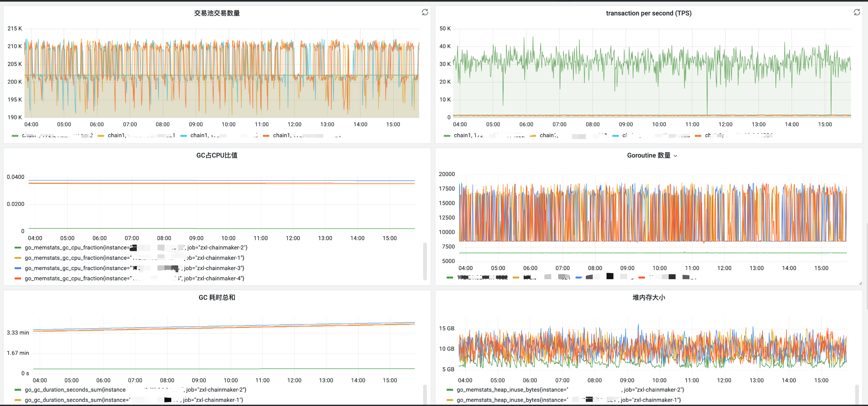Screen dimensions: 868x406
Task: Click yellow swatch for zxl-chainmaker-1 gc_cpu_fraction
Action: (18, 258)
